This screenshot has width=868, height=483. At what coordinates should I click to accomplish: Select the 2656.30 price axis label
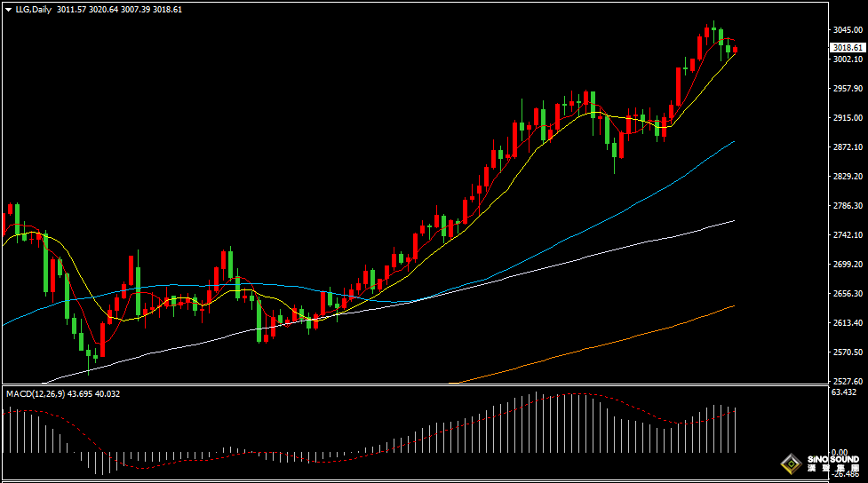[x=848, y=294]
